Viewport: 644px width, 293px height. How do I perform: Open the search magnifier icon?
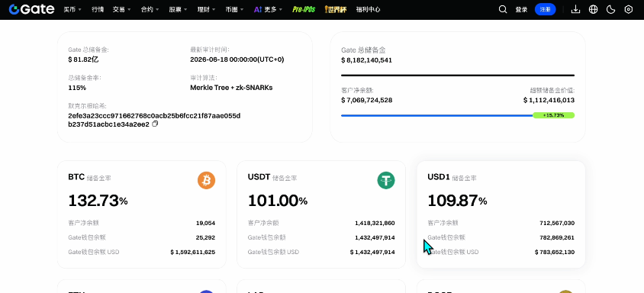pyautogui.click(x=503, y=9)
